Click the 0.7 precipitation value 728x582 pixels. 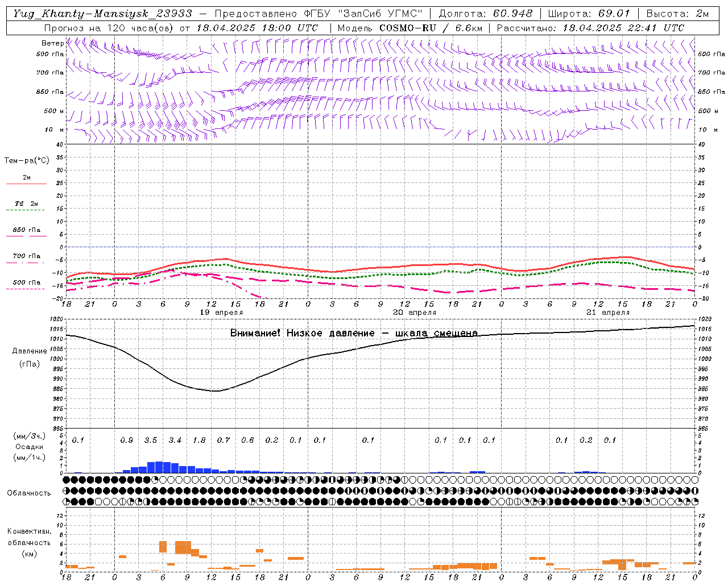(224, 440)
